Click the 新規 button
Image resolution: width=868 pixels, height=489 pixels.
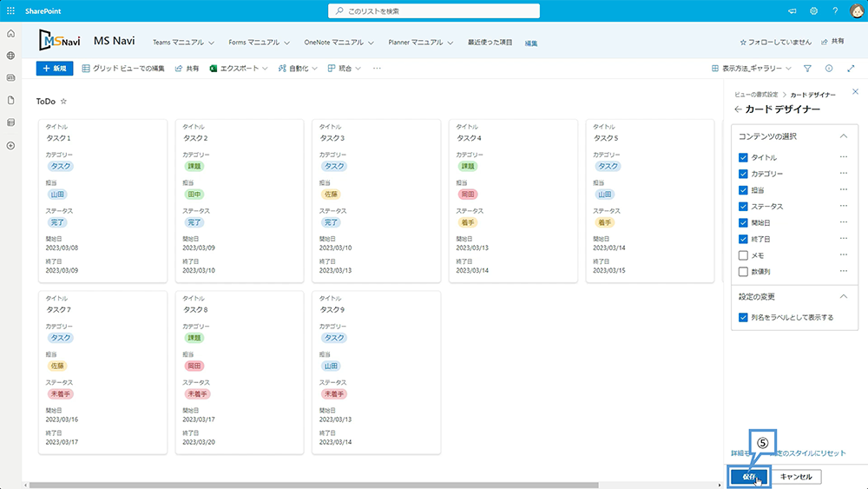pyautogui.click(x=55, y=69)
